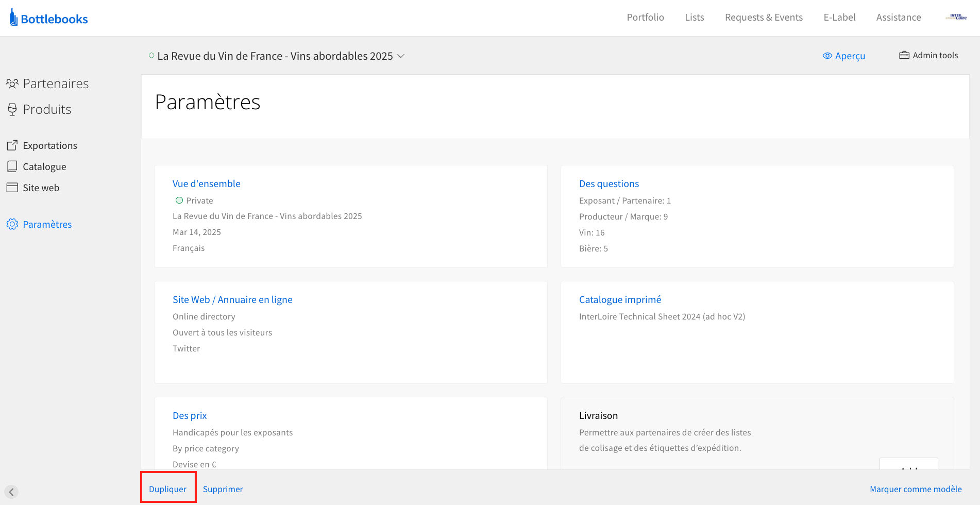Click the Exportations export icon
Viewport: 980px width, 505px height.
[x=12, y=145]
